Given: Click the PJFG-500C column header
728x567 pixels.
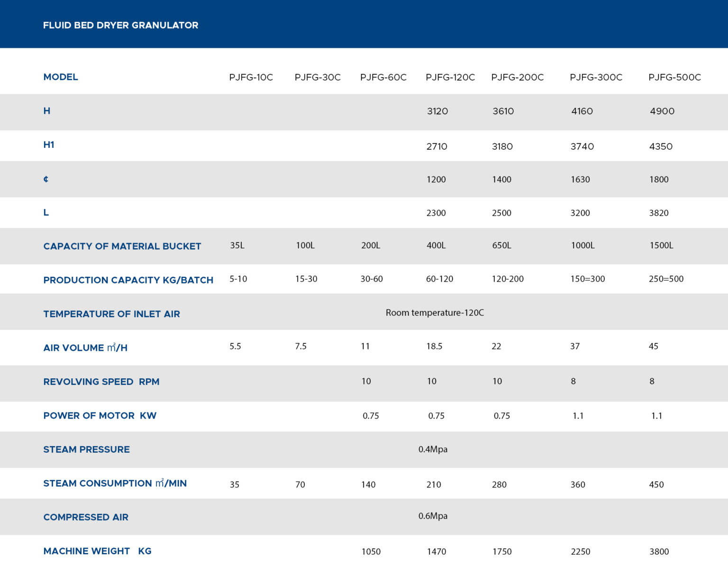Looking at the screenshot, I should 675,77.
